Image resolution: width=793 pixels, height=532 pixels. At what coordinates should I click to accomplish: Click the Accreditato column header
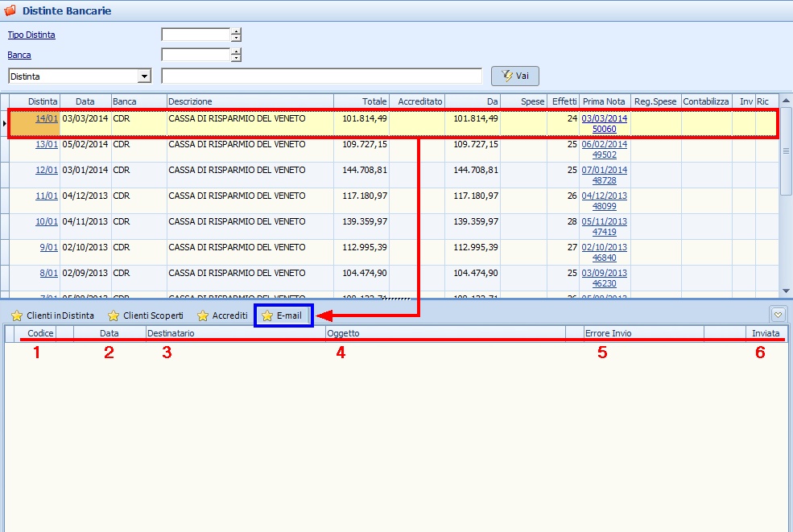tap(417, 101)
